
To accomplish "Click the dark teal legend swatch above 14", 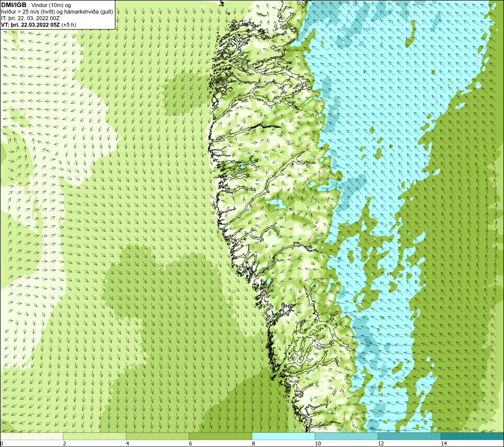I will (x=472, y=436).
